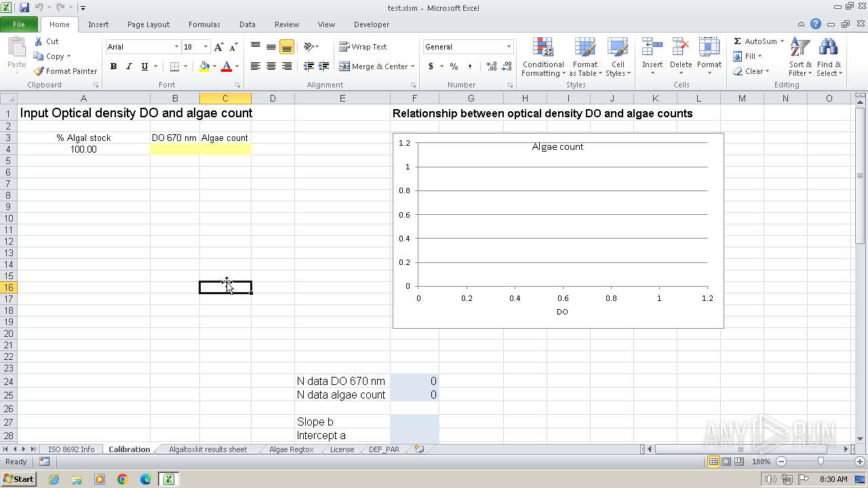Switch to Page Break Preview in status bar
This screenshot has height=488, width=868.
739,462
